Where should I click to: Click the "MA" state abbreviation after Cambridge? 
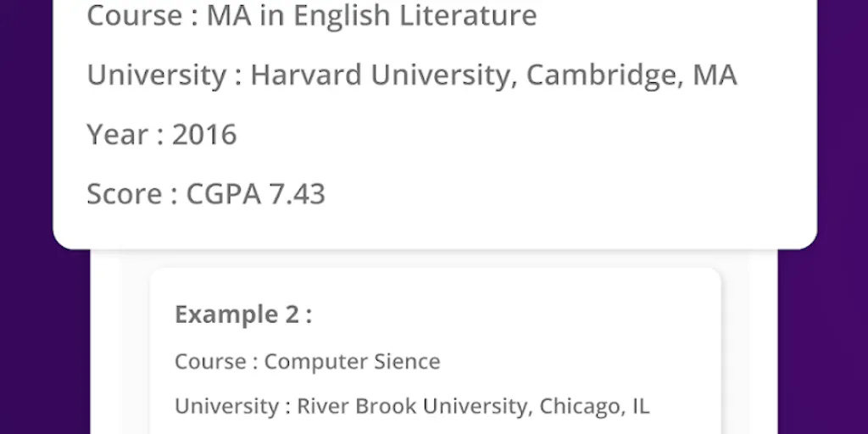(x=715, y=75)
